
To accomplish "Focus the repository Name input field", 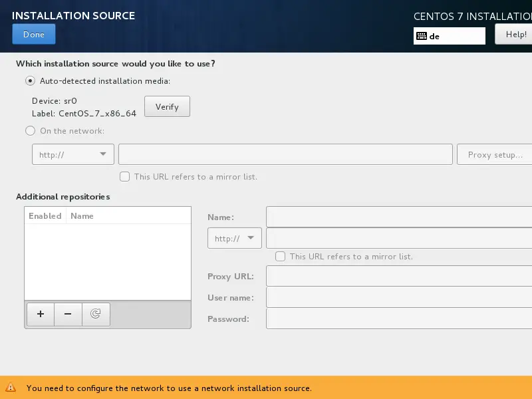I will tap(399, 217).
